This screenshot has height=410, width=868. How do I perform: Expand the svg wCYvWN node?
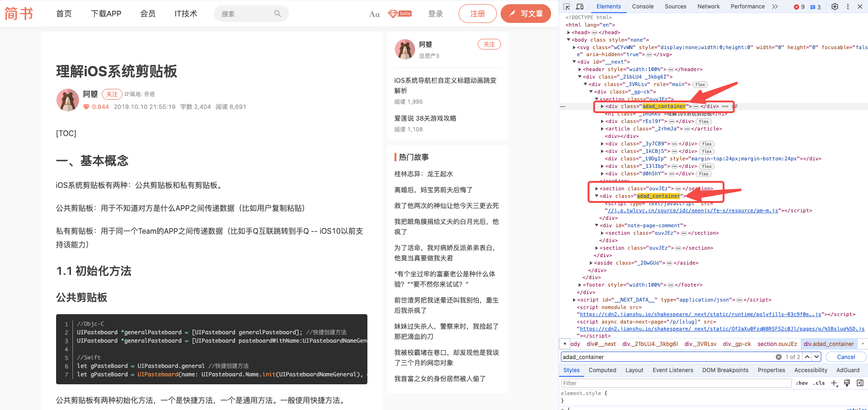point(574,47)
